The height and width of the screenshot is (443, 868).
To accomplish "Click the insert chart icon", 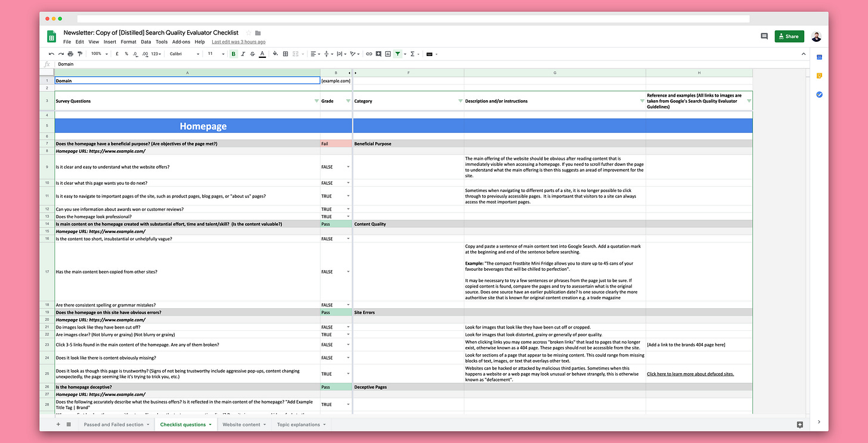I will tap(388, 54).
